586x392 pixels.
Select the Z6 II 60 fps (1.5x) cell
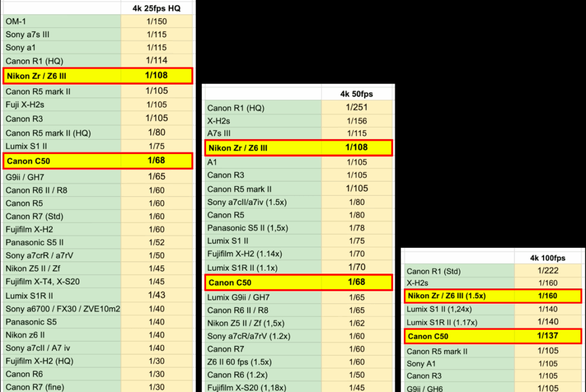263,362
